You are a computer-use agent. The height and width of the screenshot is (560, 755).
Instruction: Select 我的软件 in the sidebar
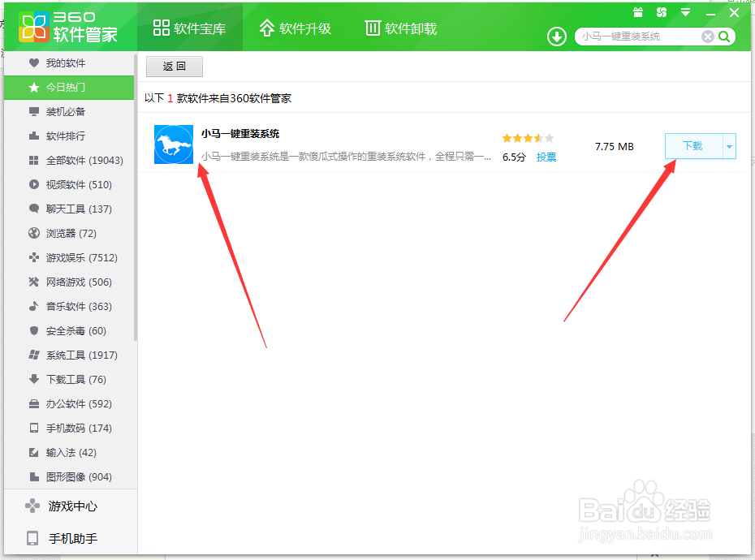[69, 63]
